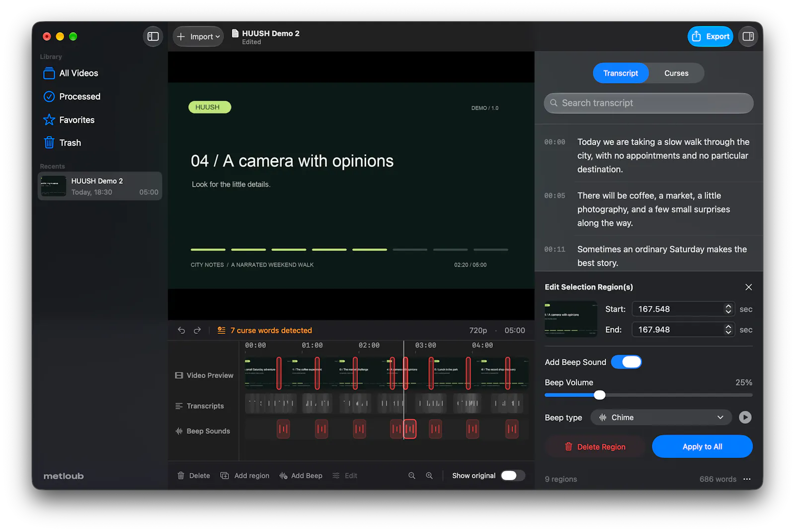This screenshot has width=795, height=532.
Task: Zoom in the timeline
Action: click(x=429, y=475)
